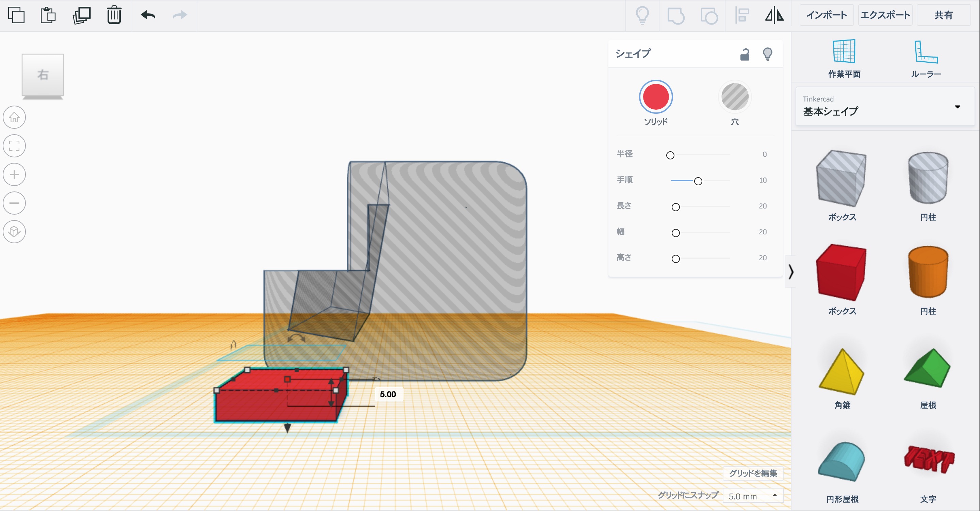
Task: Click the paste clipboard icon
Action: tap(48, 15)
